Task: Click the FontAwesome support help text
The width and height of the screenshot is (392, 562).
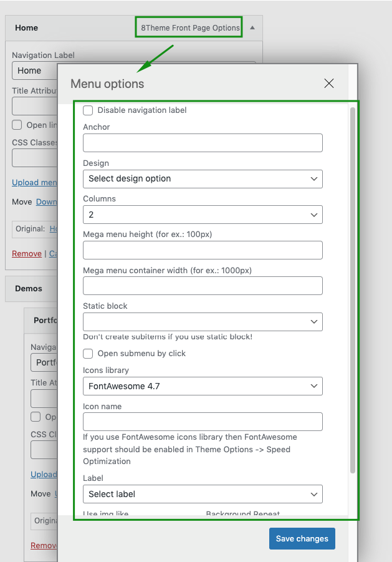Action: 190,449
